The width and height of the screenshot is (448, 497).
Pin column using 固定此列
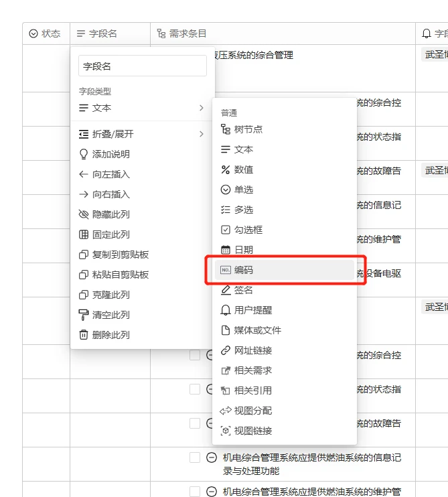point(142,234)
